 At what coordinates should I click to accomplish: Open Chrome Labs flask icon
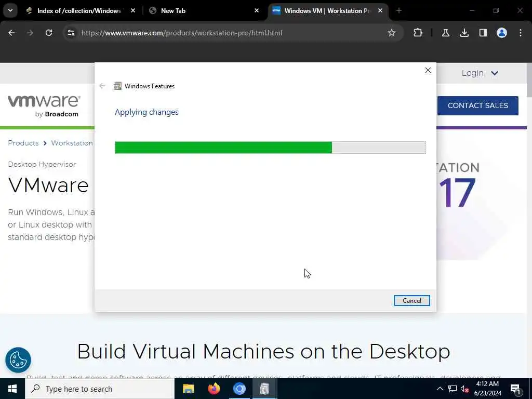click(445, 33)
